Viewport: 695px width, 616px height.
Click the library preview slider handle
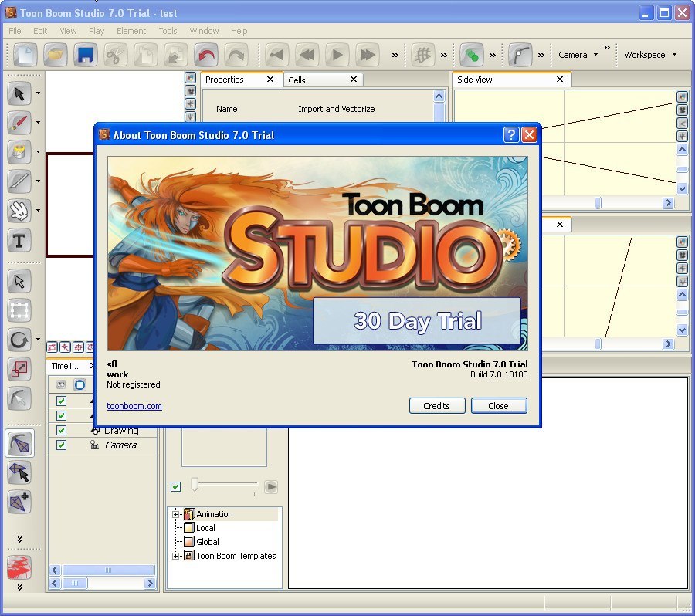point(195,484)
